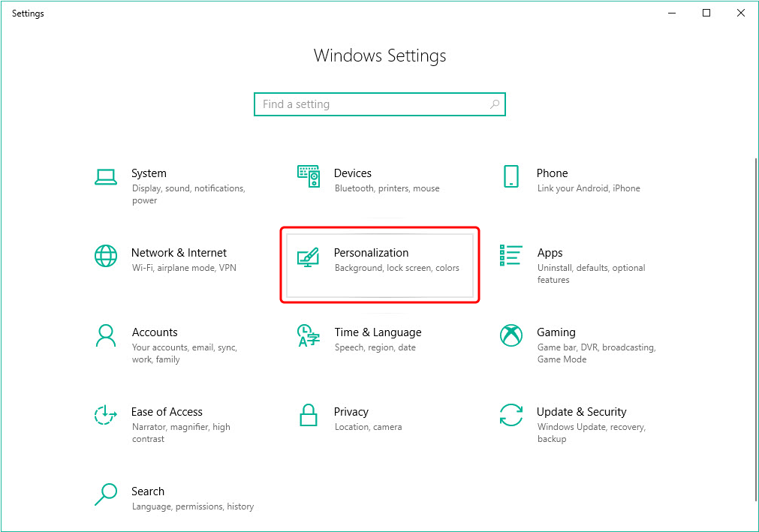Click the Accounts person icon

(106, 335)
